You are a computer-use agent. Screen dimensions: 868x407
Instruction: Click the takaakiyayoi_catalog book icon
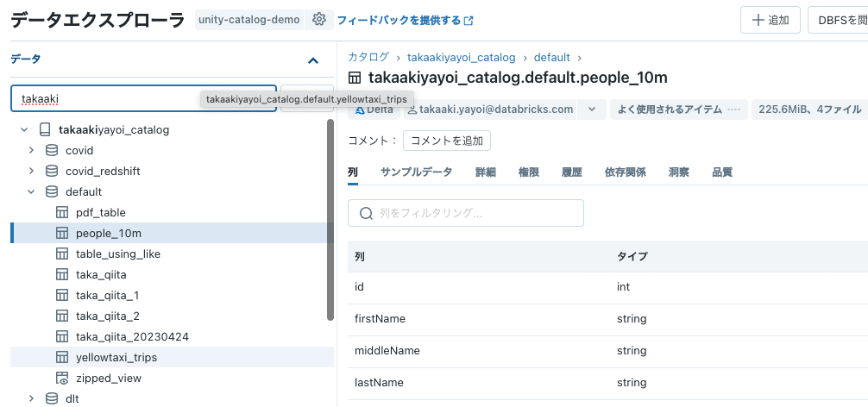[45, 130]
